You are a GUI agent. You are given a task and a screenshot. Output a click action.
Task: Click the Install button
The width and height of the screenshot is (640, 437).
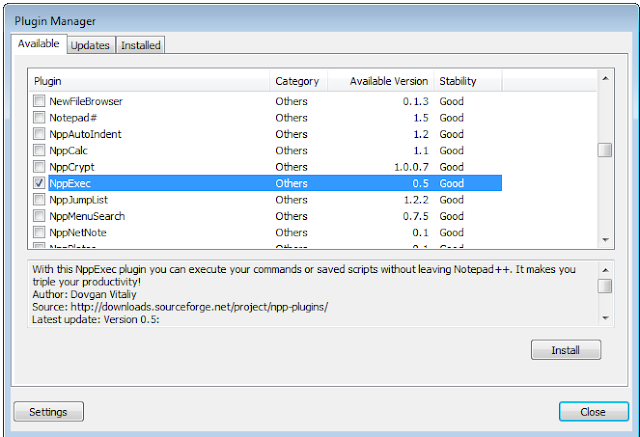(566, 350)
